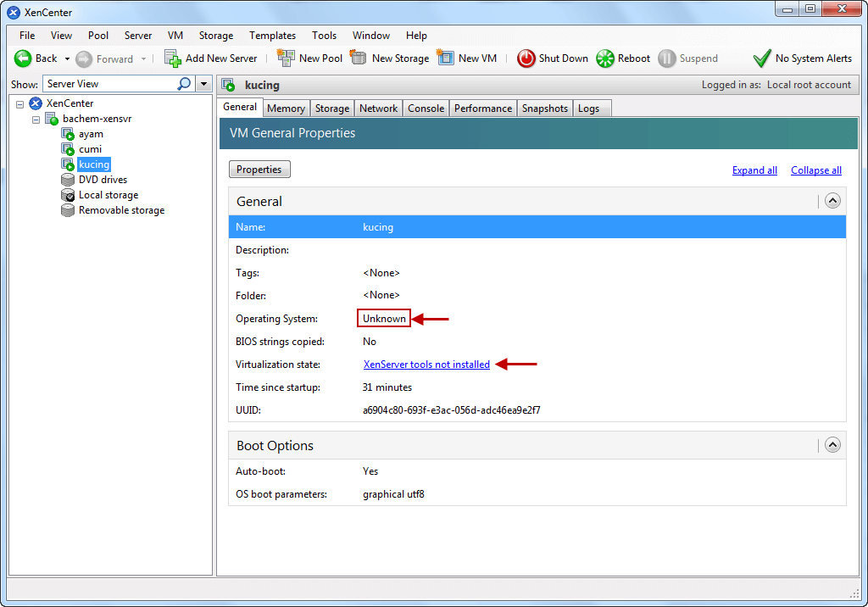Click the Add New Server icon
Screen dimensions: 868x607
[173, 58]
